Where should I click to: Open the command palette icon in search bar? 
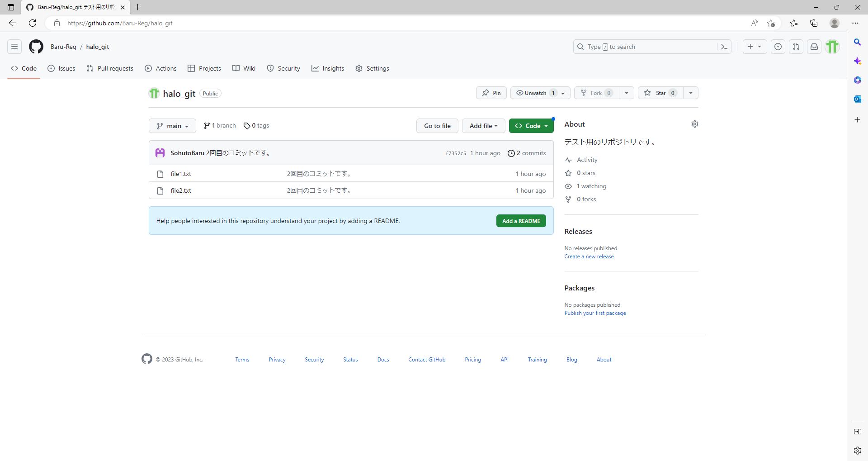click(x=724, y=47)
